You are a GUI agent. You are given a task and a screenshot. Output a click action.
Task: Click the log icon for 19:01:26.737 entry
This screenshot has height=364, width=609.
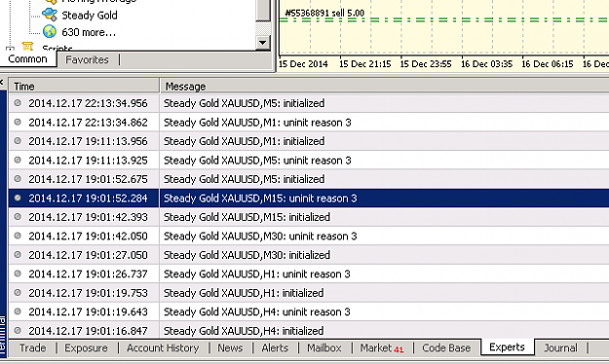click(18, 273)
